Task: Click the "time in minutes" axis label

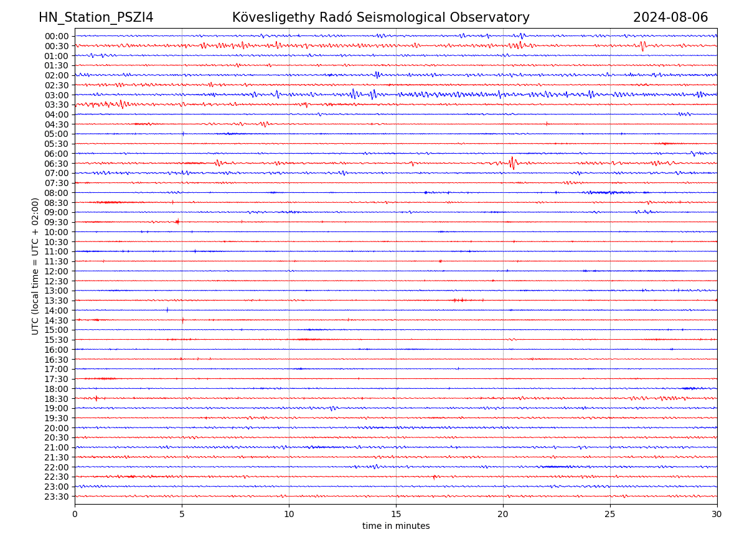Action: click(396, 526)
